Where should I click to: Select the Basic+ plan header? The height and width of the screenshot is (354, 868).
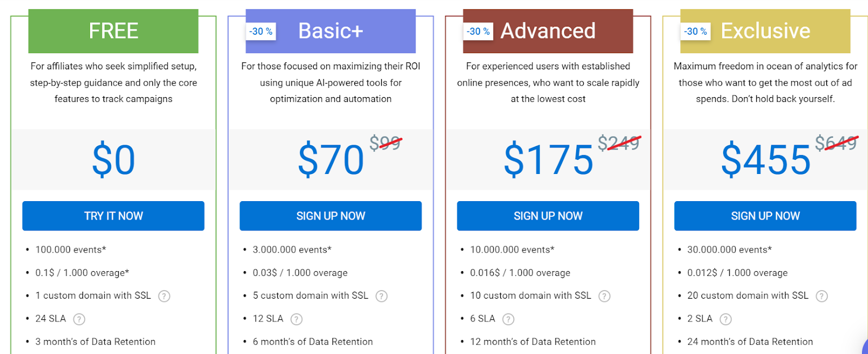click(x=330, y=31)
